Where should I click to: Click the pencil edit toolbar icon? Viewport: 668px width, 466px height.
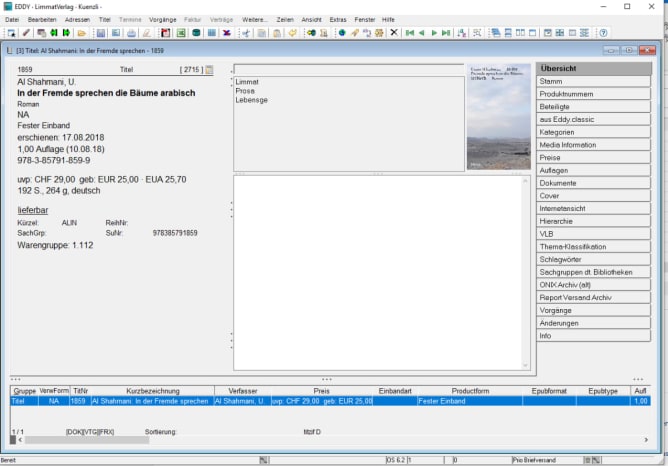26,33
